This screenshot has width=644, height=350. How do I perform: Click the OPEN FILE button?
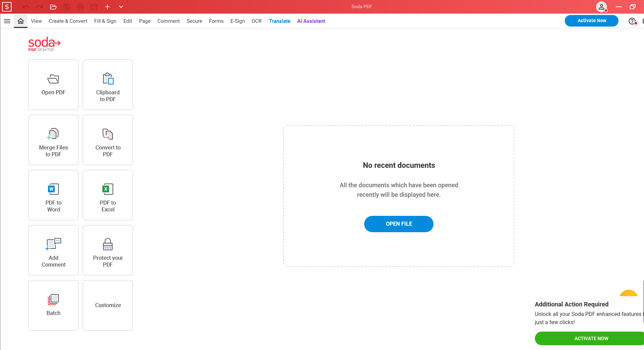tap(399, 224)
